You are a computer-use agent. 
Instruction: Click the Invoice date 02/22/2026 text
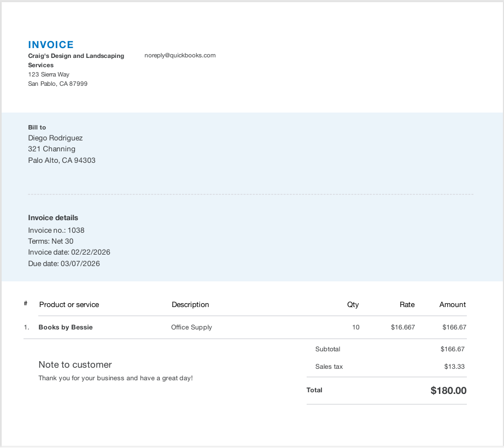[69, 252]
